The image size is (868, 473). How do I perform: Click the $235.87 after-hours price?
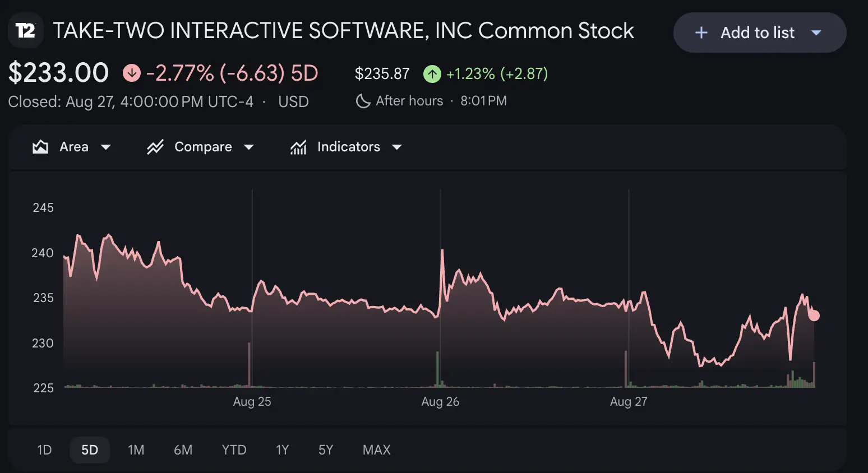click(382, 74)
